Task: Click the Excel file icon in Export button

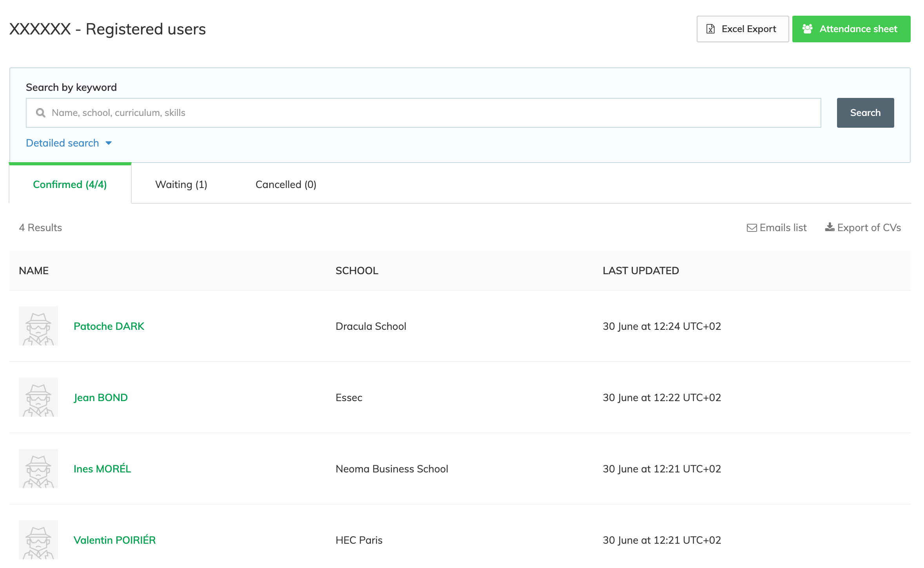Action: click(710, 29)
